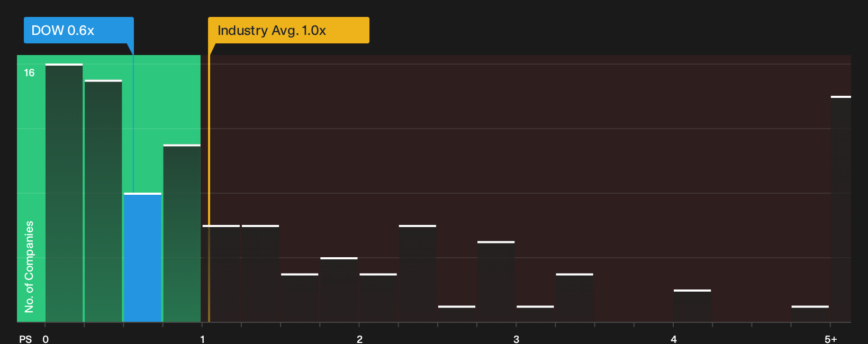
Task: Click the x-axis tick label '4'
Action: tap(673, 339)
